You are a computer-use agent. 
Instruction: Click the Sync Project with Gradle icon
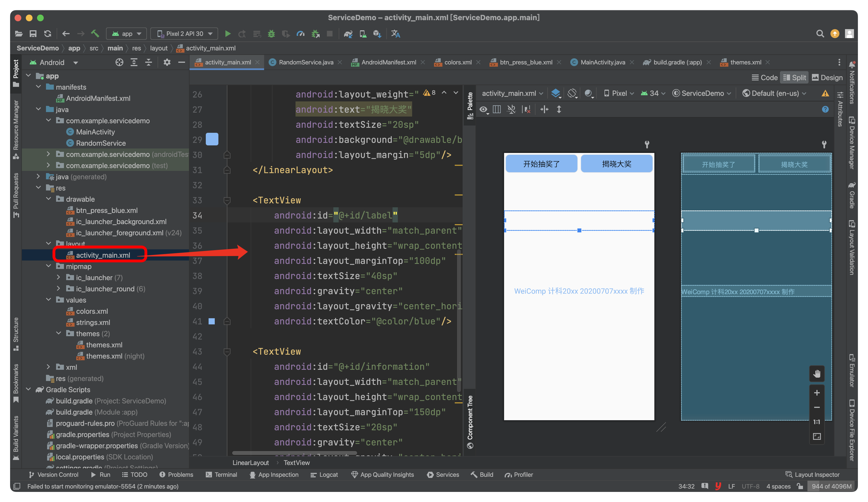348,34
